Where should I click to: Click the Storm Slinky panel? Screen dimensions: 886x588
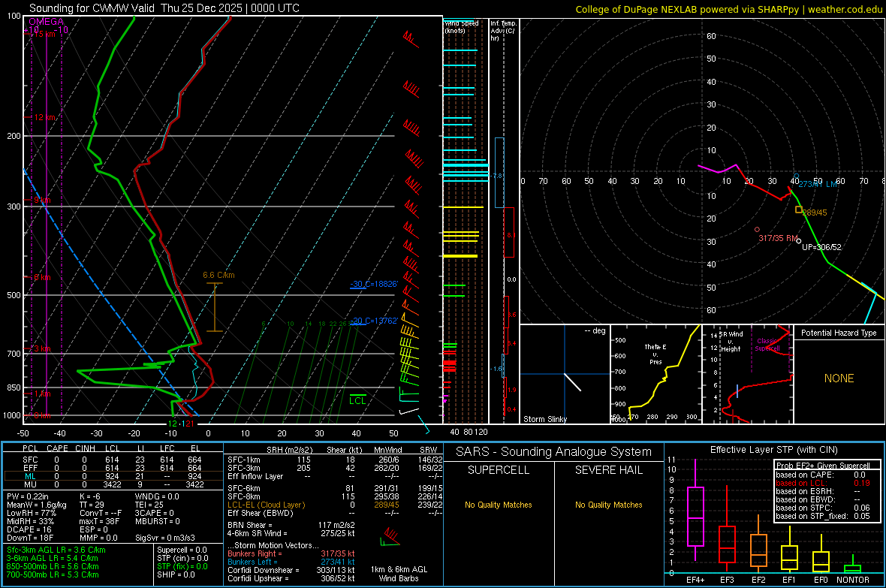click(565, 374)
